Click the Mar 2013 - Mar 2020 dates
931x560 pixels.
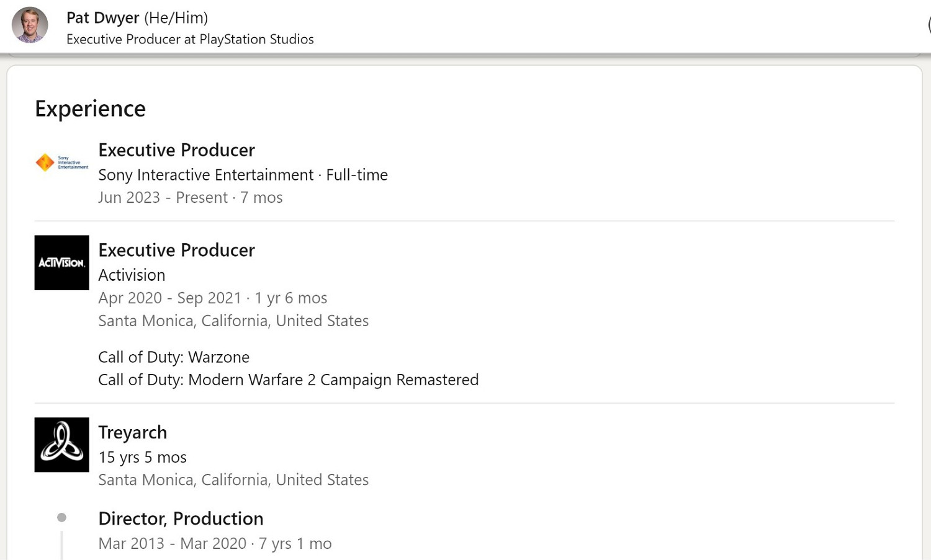tap(215, 544)
